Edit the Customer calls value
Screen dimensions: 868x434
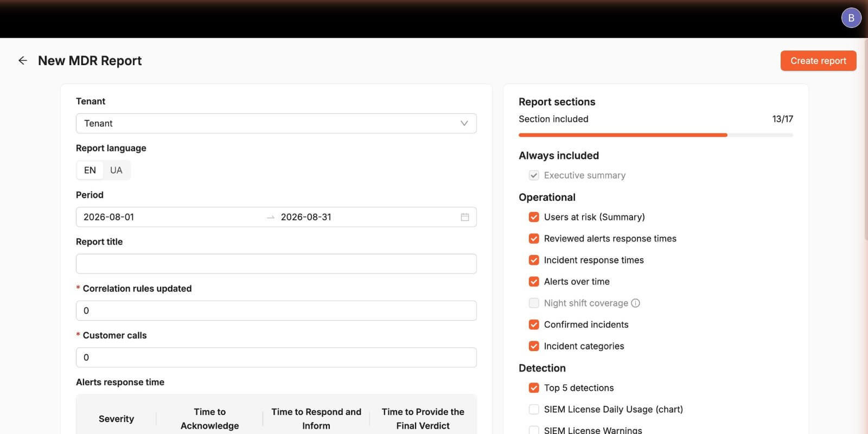click(x=276, y=358)
